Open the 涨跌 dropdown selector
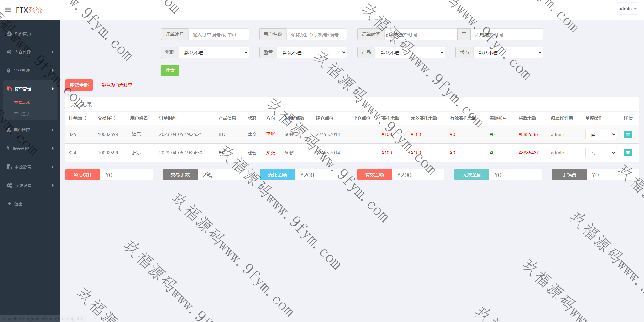Screen dimensions: 644x322 point(214,52)
